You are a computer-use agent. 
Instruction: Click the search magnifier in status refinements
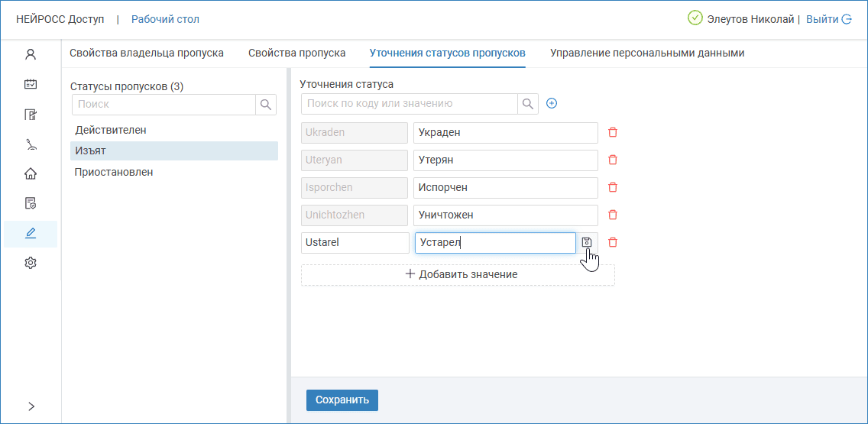528,103
